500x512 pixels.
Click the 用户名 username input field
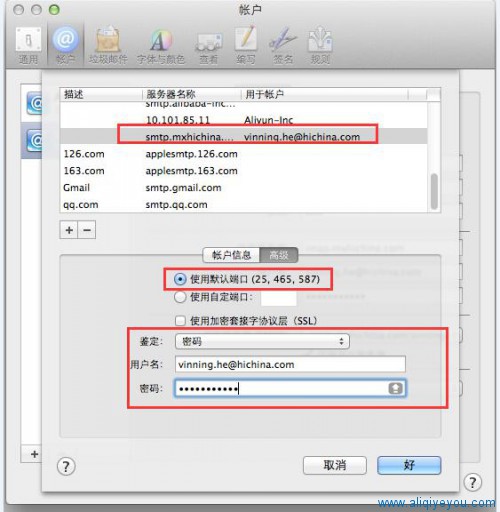(x=290, y=364)
